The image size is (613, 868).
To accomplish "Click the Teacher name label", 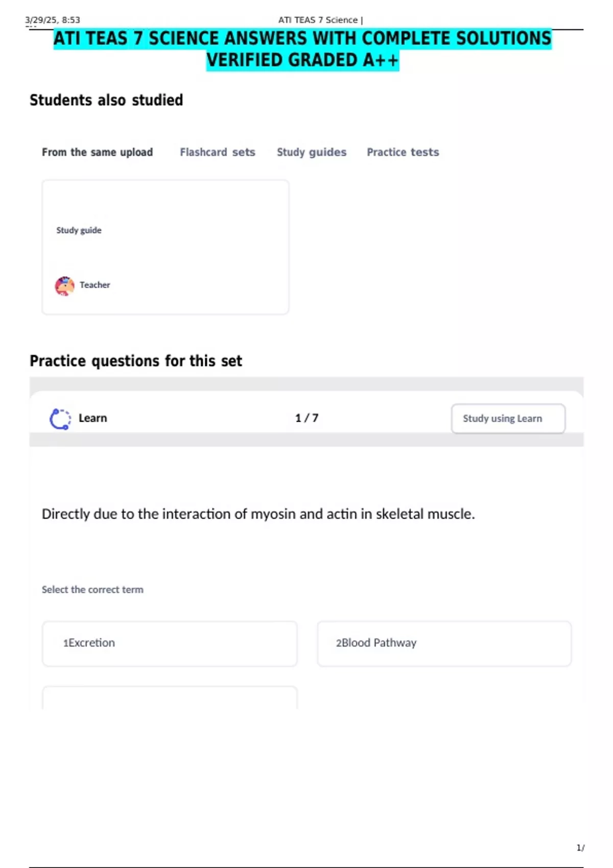I will (x=95, y=285).
